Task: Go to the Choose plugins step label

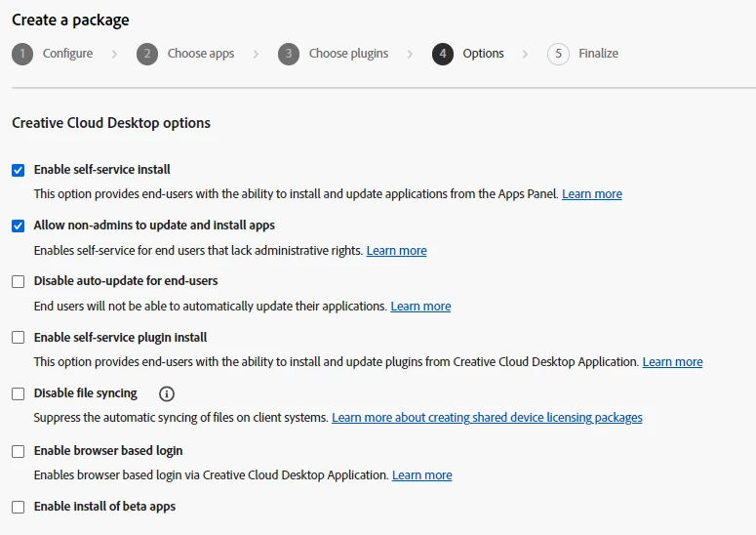Action: click(x=348, y=53)
